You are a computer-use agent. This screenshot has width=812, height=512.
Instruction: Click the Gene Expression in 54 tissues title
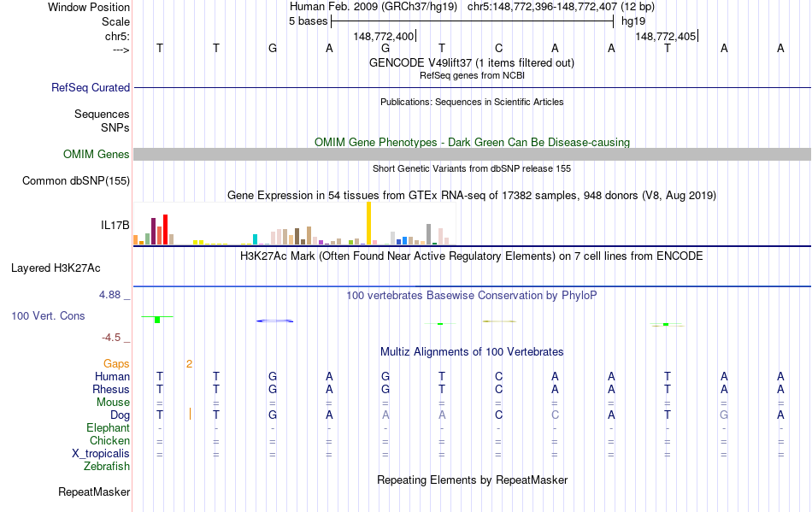tap(472, 195)
